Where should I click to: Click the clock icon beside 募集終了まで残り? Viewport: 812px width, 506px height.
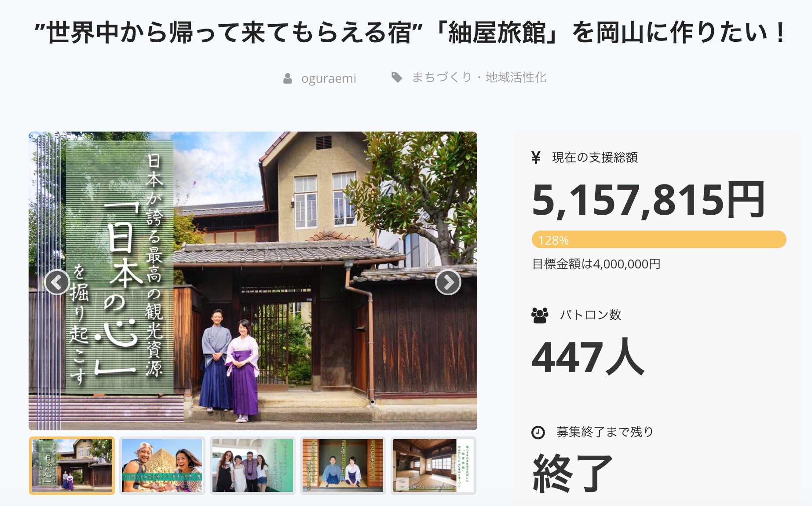pyautogui.click(x=538, y=433)
